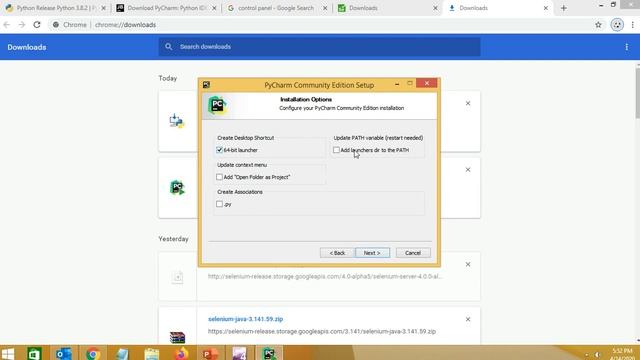The width and height of the screenshot is (640, 360).
Task: Click the Downloads page scrollbar
Action: [x=638, y=93]
